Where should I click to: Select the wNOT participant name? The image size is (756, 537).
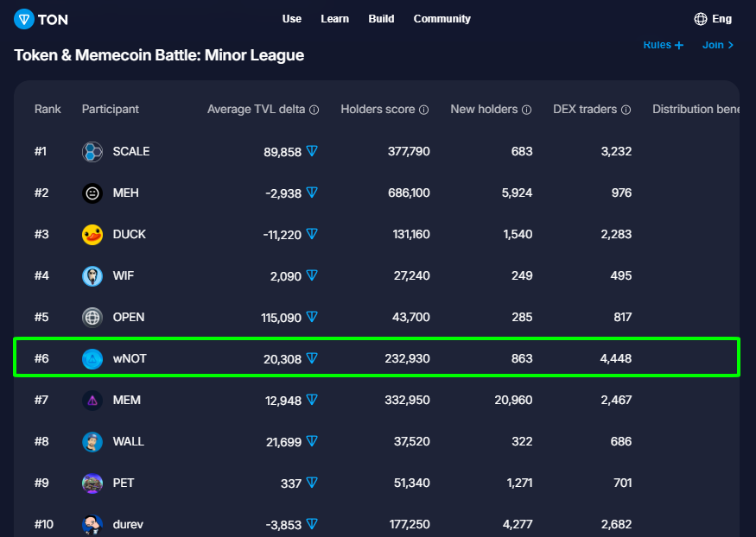tap(130, 359)
